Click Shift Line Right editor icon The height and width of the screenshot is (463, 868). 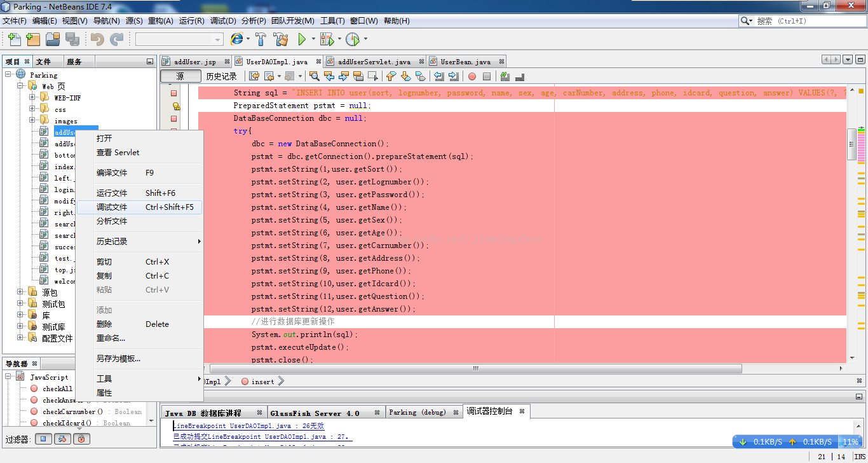(x=454, y=76)
